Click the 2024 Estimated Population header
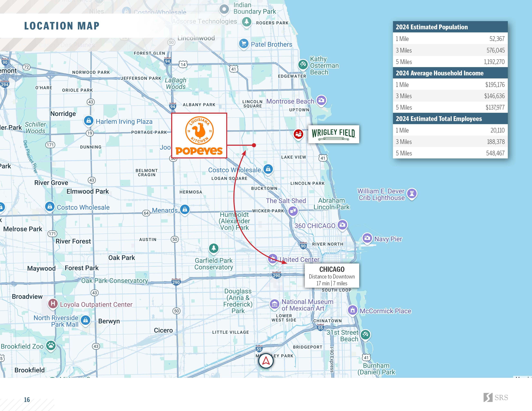The width and height of the screenshot is (532, 411). [x=450, y=27]
